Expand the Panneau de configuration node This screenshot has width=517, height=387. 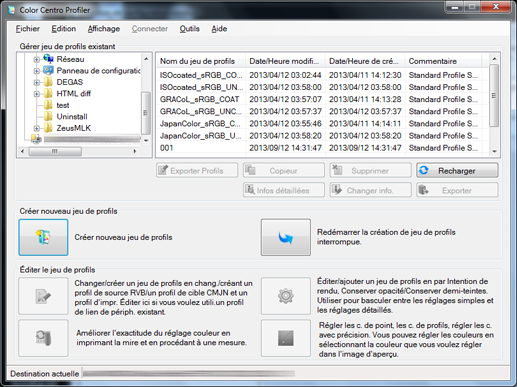pos(36,71)
